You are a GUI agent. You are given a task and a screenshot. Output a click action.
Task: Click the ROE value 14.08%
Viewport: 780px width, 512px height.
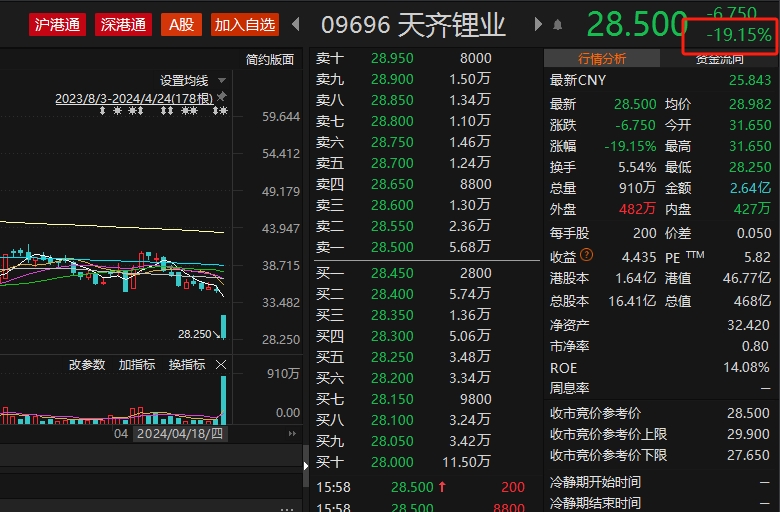pos(747,367)
